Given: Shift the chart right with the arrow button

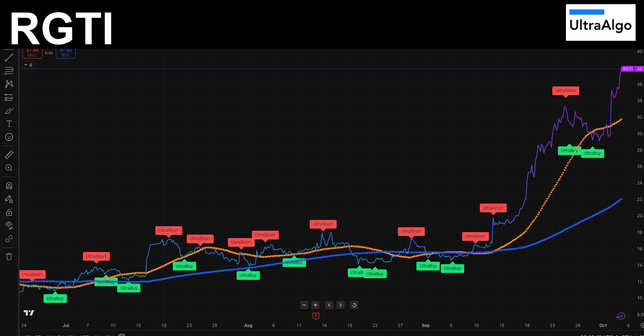Looking at the screenshot, I should [340, 305].
